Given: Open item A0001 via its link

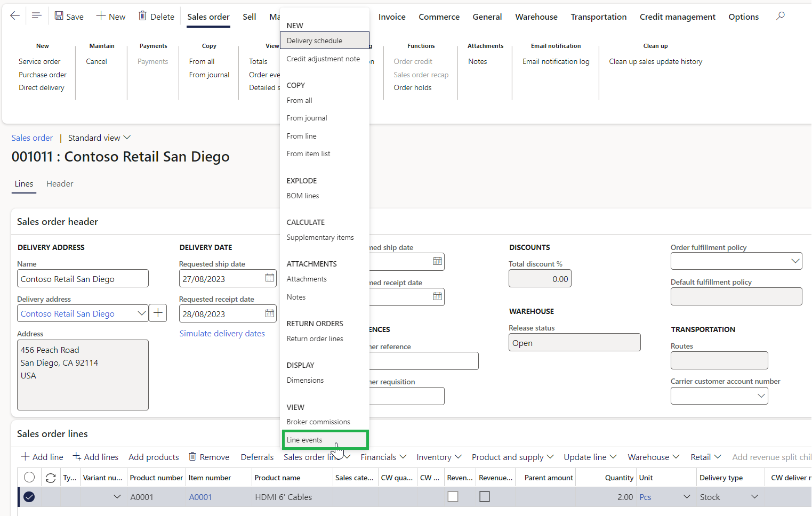Looking at the screenshot, I should point(200,496).
